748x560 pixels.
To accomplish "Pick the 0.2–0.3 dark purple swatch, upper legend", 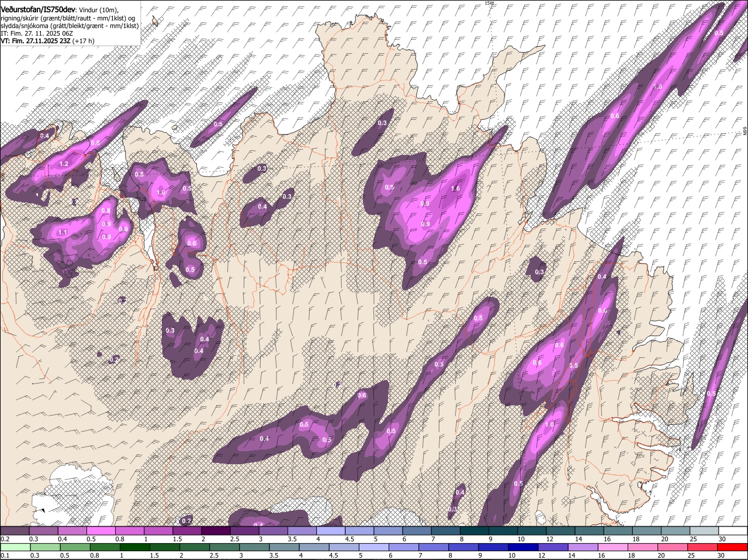I will 15,530.
